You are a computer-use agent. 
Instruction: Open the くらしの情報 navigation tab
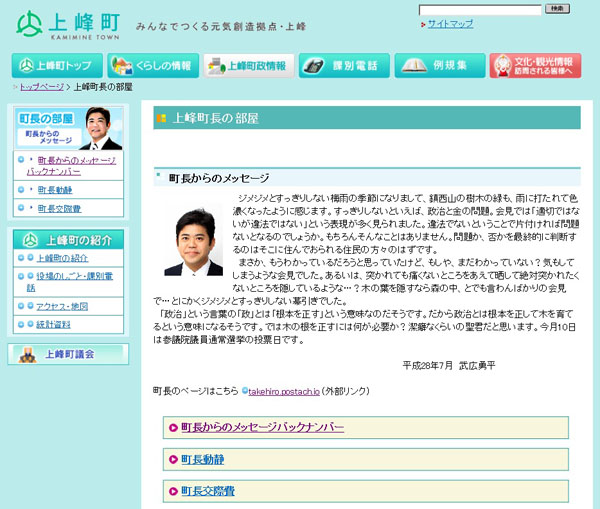pyautogui.click(x=152, y=66)
